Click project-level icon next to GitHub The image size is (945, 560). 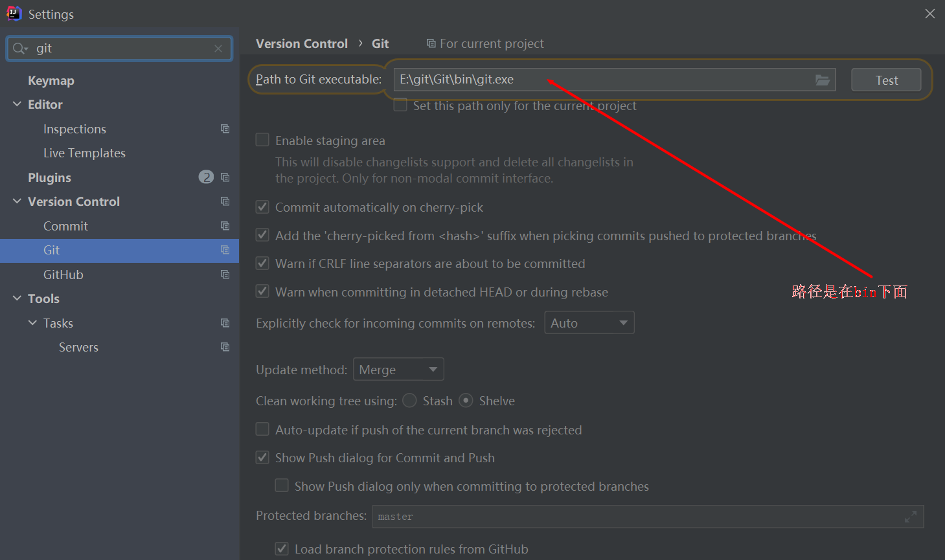tap(225, 274)
